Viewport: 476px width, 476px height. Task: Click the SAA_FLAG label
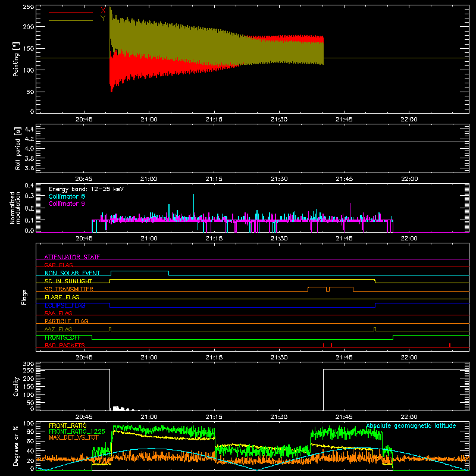58,313
